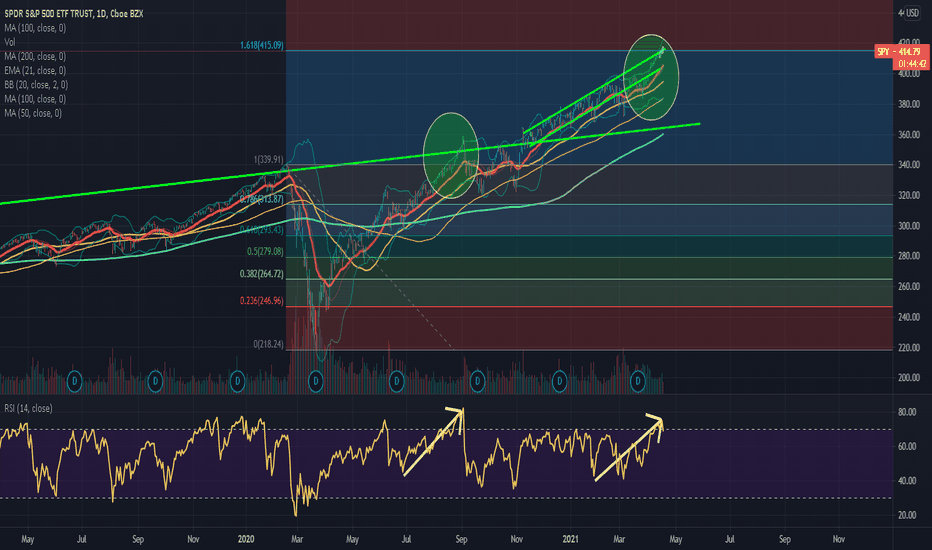Click the June 2020 dividend D marker
Screen dimensions: 932x550
tap(396, 381)
